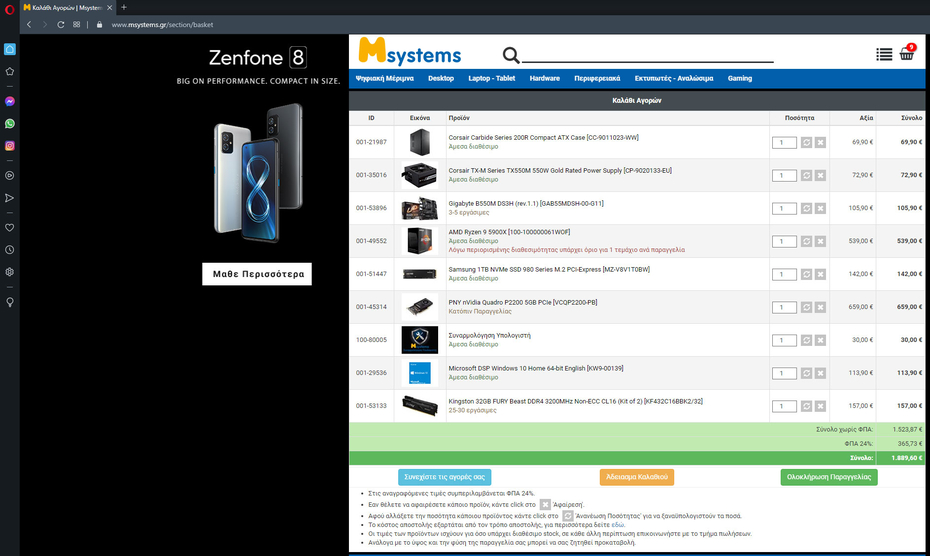Remove Kingston FURY Beast RAM row
This screenshot has width=930, height=556.
pos(820,406)
